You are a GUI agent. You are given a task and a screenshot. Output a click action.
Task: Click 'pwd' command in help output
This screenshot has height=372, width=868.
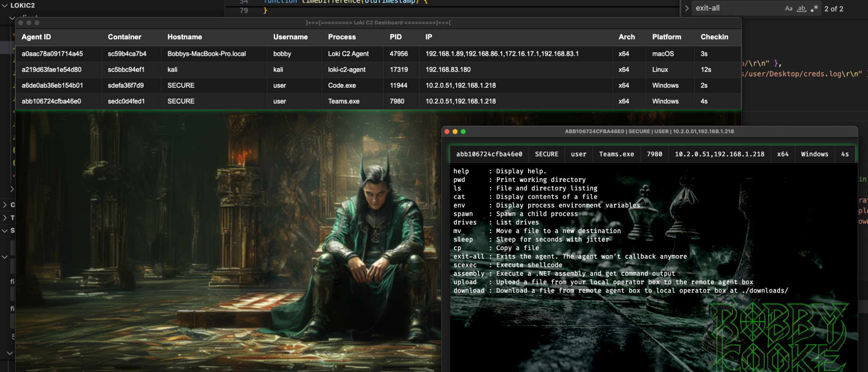(459, 180)
